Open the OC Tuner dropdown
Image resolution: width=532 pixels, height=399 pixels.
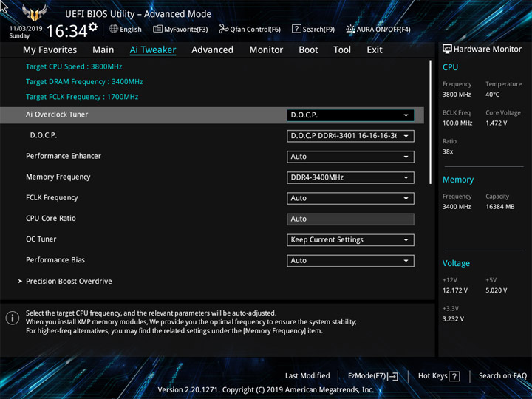click(x=350, y=240)
